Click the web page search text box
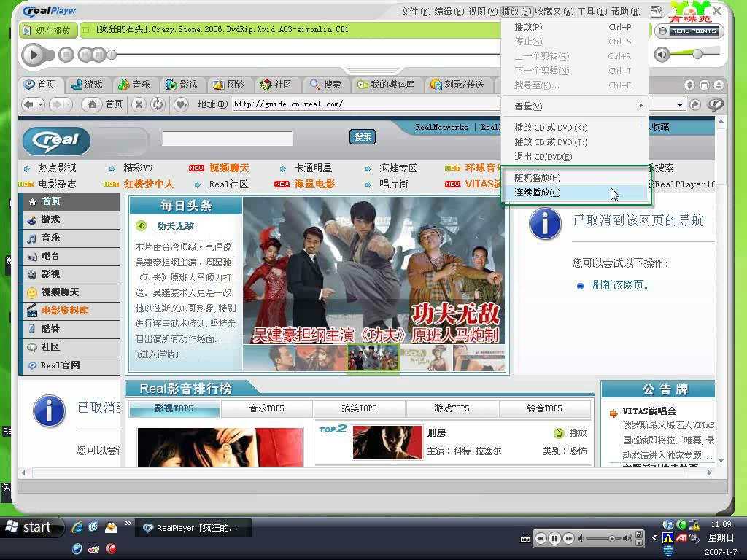 228,139
